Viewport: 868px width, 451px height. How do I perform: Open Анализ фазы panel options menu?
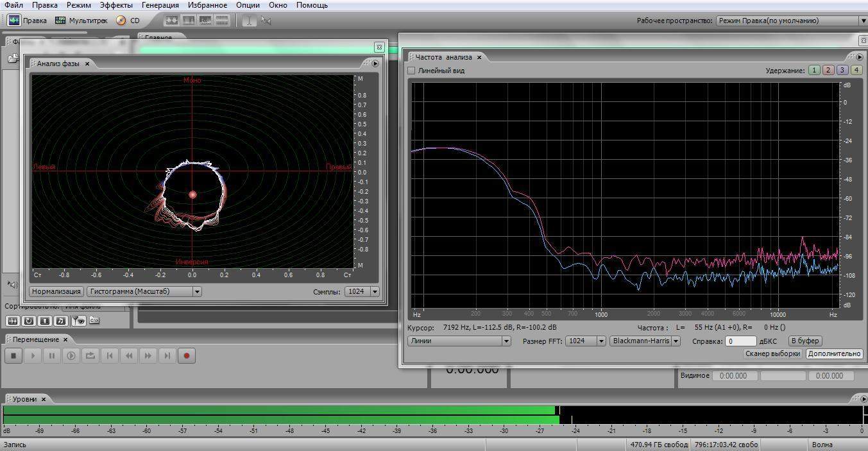pyautogui.click(x=375, y=64)
